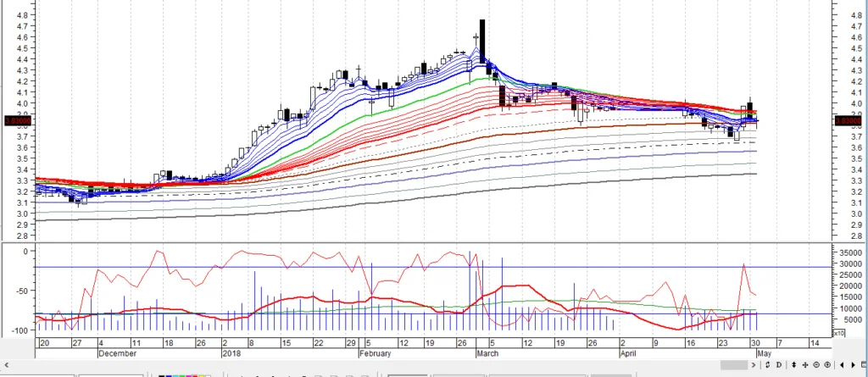
Task: Click the 2018 year label on the date axis
Action: [x=231, y=353]
